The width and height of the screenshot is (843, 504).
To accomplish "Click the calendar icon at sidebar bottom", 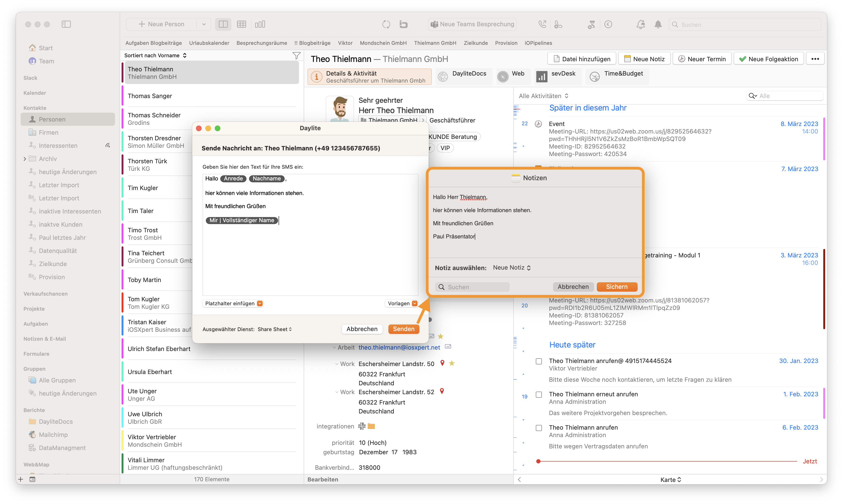I will coord(33,479).
